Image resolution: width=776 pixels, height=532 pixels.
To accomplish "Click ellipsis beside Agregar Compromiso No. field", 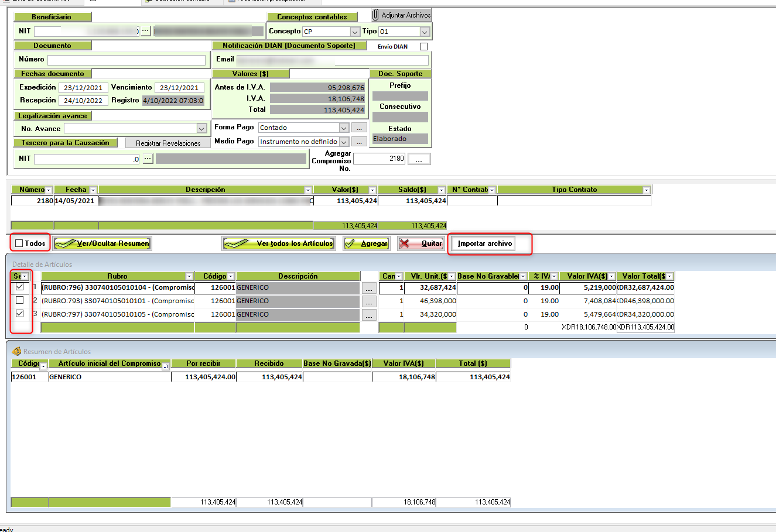I will [419, 159].
